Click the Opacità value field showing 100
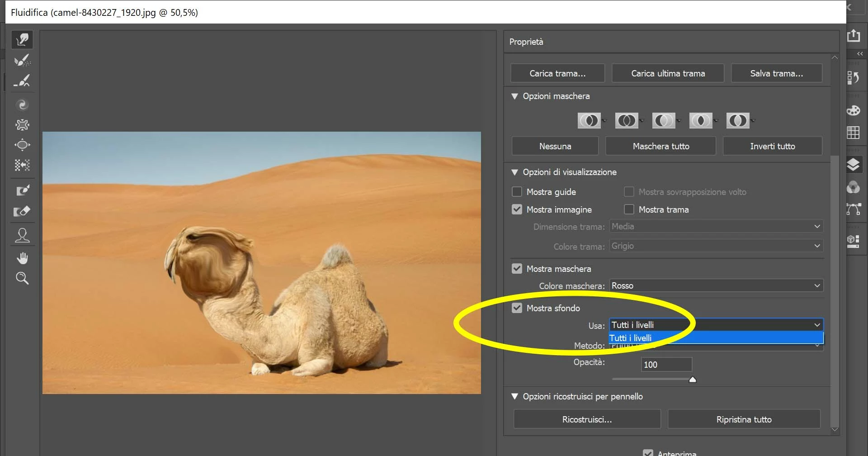Image resolution: width=868 pixels, height=456 pixels. [x=666, y=365]
